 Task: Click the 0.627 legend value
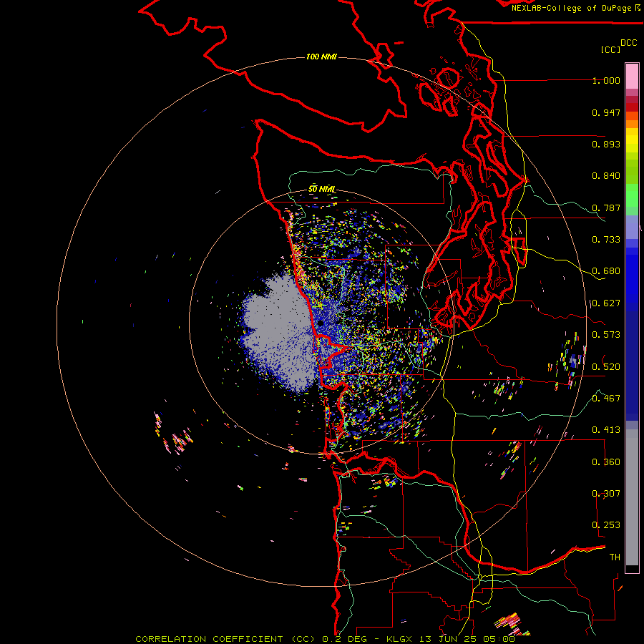pyautogui.click(x=606, y=303)
